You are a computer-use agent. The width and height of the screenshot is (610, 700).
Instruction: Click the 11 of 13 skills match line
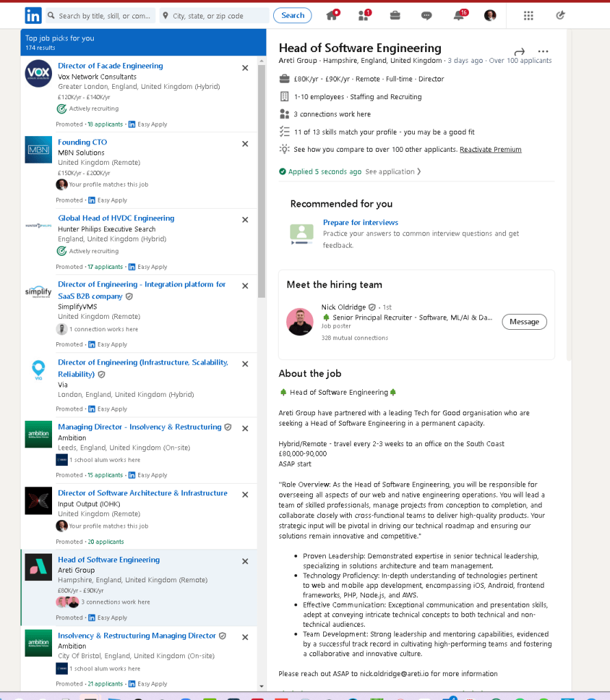coord(384,132)
